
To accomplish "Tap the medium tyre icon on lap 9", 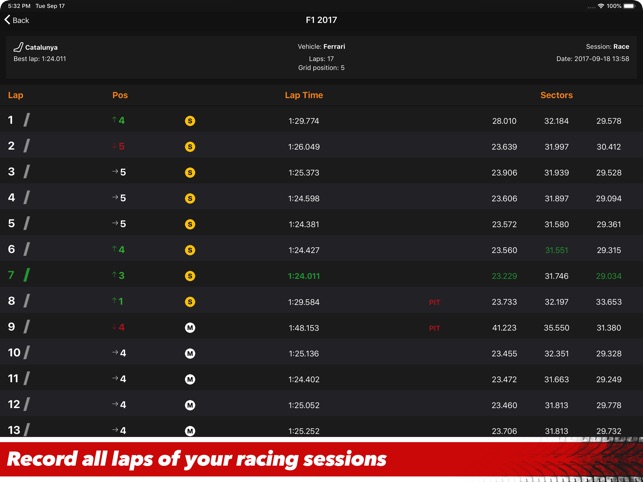I will [x=190, y=328].
